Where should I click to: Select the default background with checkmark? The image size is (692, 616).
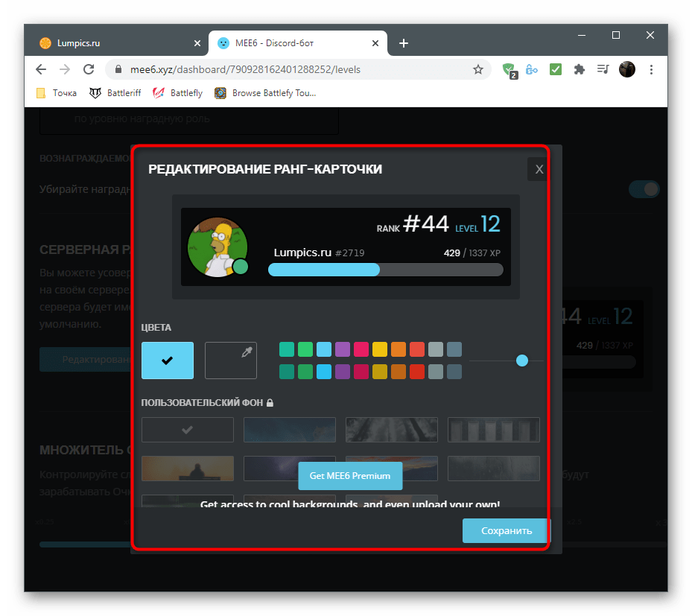(188, 430)
